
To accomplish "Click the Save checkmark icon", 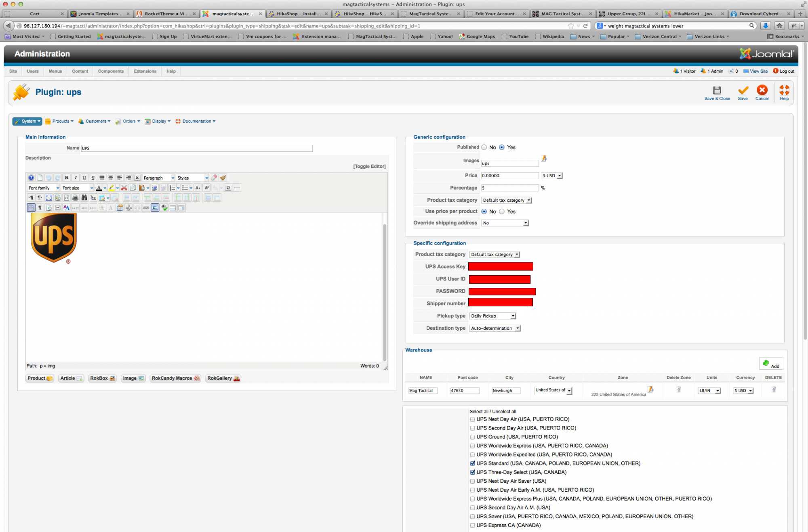I will (x=743, y=90).
